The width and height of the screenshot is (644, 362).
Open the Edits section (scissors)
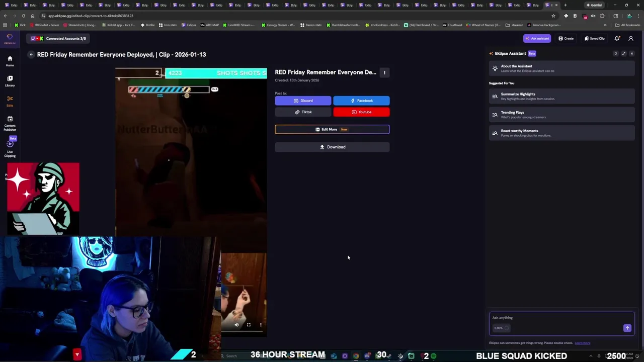tap(10, 101)
